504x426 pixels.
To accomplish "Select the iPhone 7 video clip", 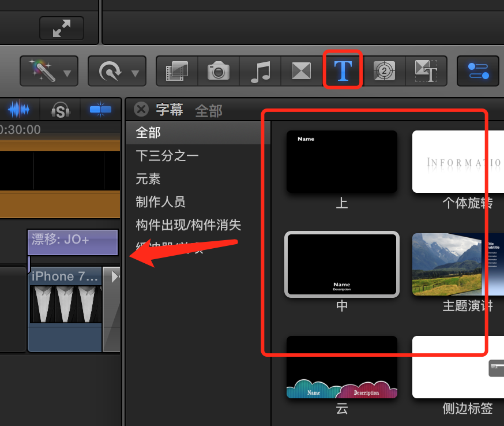I will point(65,309).
